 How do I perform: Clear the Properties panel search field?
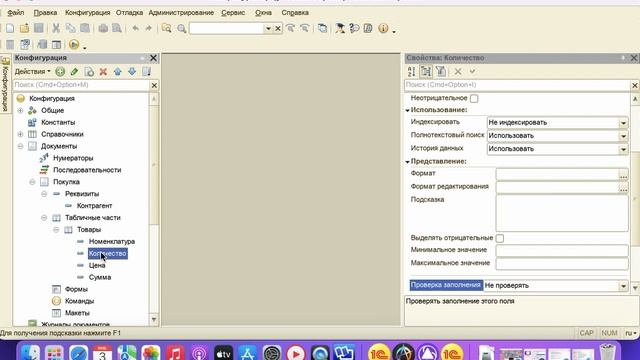pyautogui.click(x=635, y=85)
